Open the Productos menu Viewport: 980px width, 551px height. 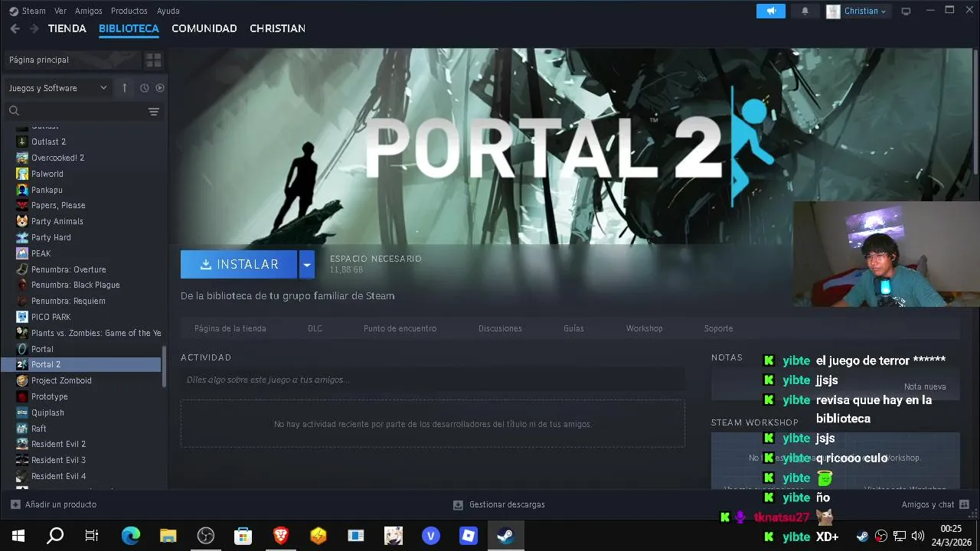pos(129,11)
